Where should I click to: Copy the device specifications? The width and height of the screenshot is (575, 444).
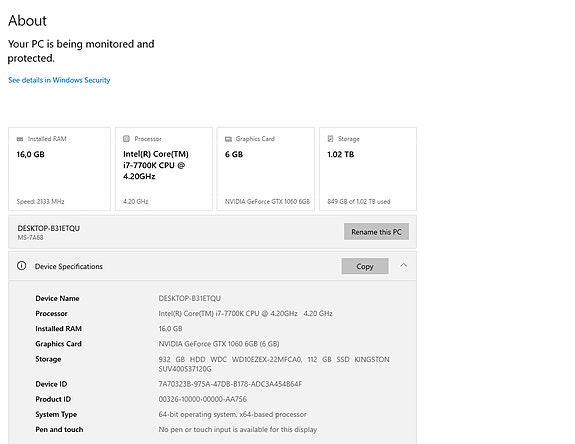click(x=365, y=266)
